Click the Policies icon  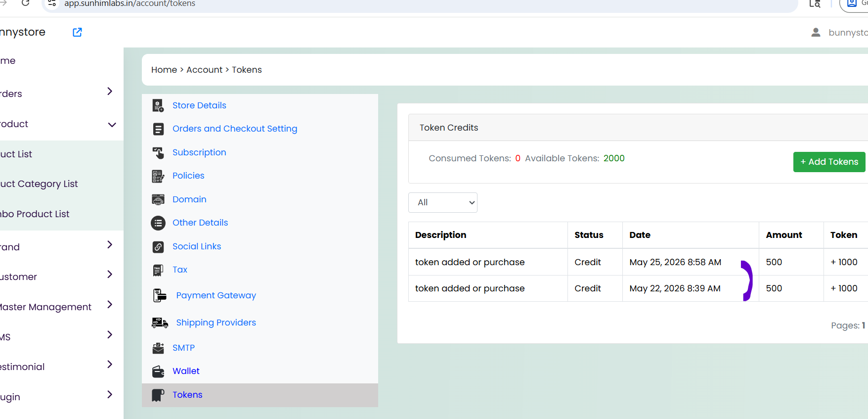tap(158, 176)
